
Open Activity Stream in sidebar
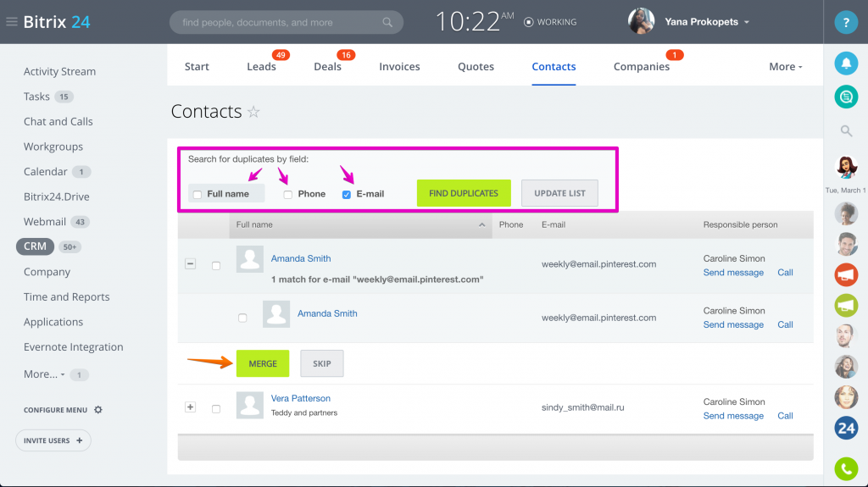pos(60,71)
